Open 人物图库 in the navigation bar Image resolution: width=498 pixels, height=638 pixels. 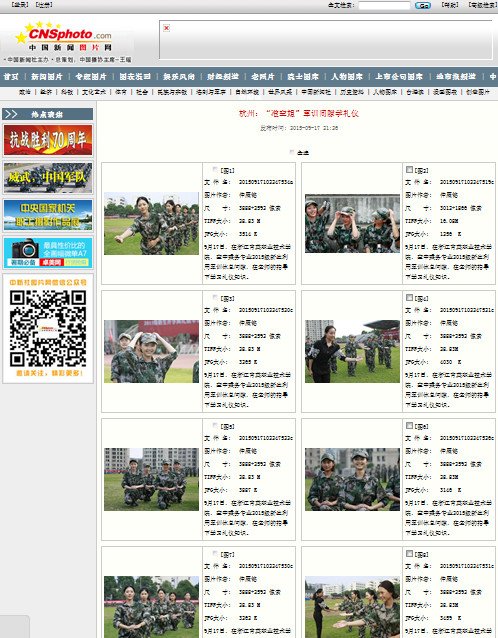click(x=347, y=76)
